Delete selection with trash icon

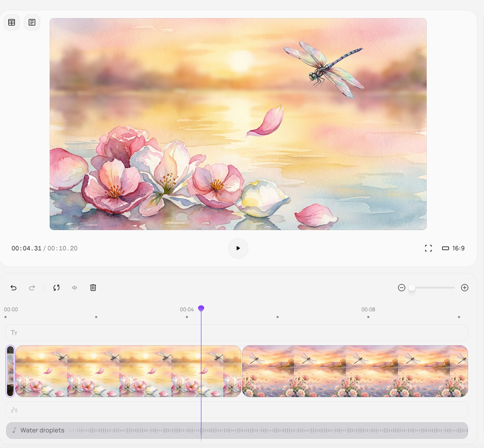(x=93, y=288)
